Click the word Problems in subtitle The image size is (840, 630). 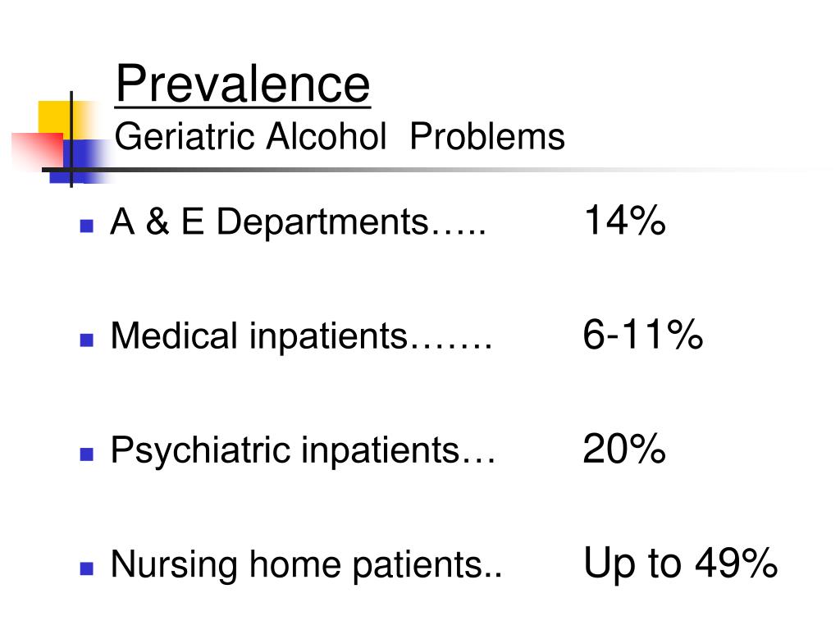[487, 136]
